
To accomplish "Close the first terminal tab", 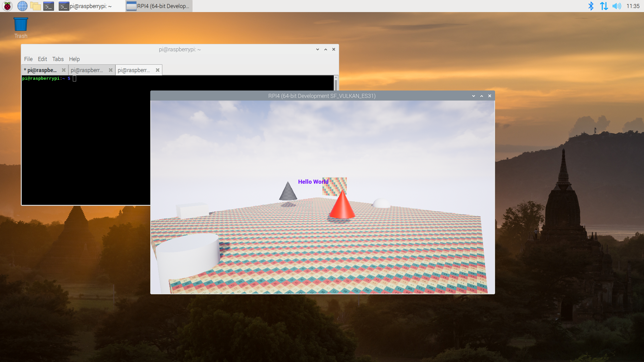I will point(64,70).
